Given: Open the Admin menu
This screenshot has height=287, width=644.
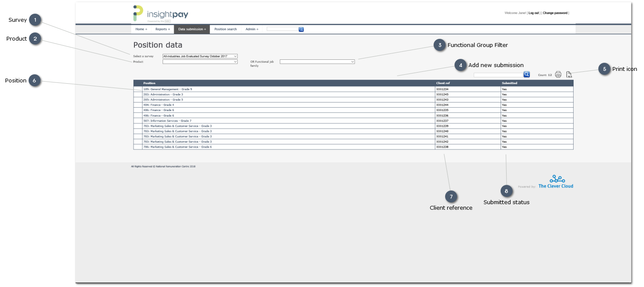Looking at the screenshot, I should click(252, 29).
